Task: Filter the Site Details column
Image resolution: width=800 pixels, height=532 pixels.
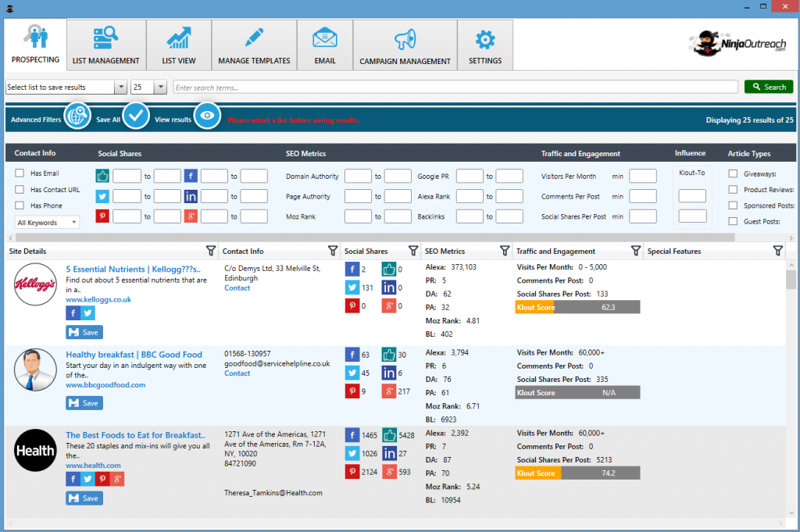Action: pyautogui.click(x=211, y=251)
